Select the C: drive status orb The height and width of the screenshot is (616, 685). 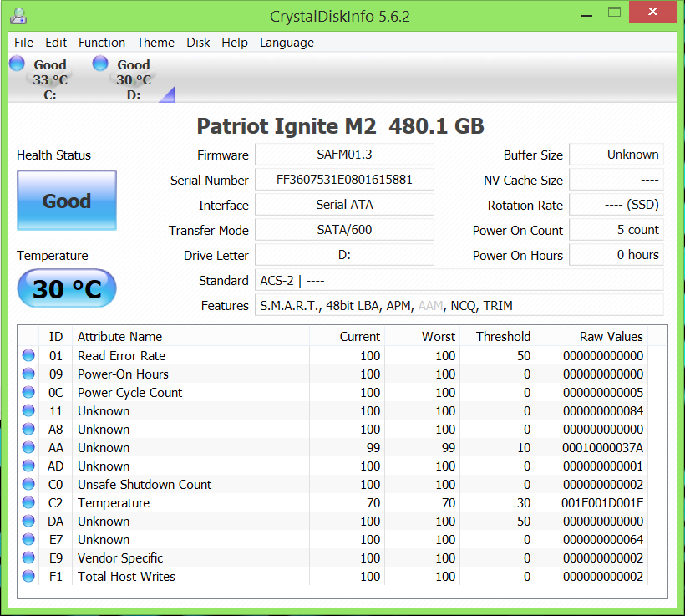pos(18,64)
